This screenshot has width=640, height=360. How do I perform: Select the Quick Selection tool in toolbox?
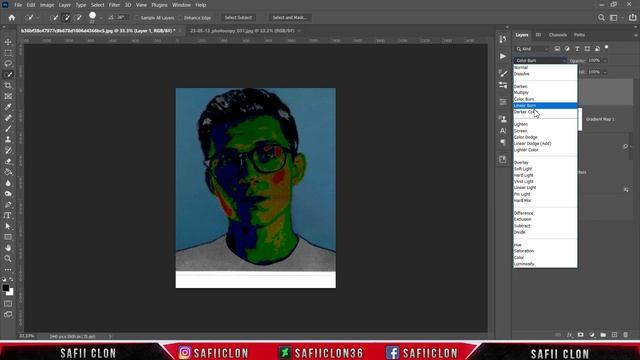[x=8, y=75]
